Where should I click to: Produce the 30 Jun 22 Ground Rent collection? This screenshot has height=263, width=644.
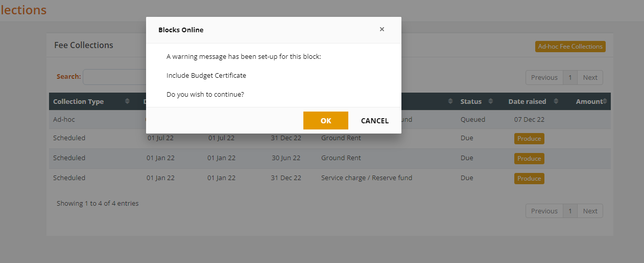pyautogui.click(x=529, y=159)
